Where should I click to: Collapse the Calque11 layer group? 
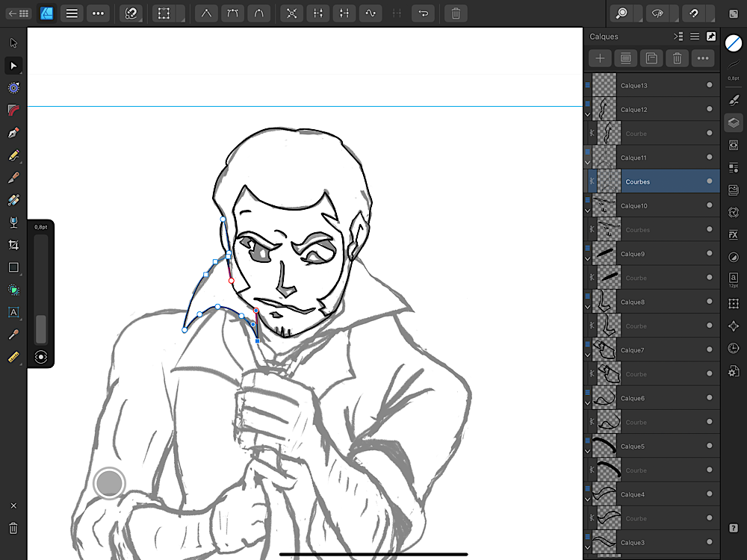pos(587,162)
